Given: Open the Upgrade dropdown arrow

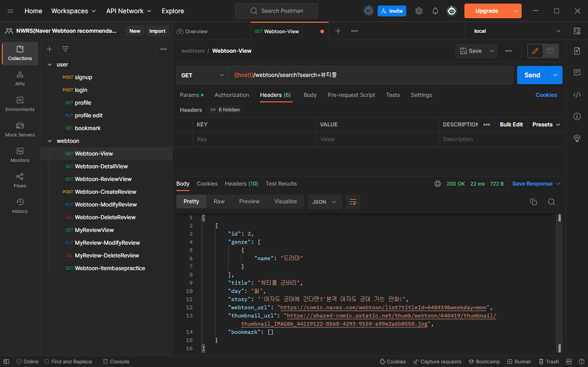Looking at the screenshot, I should pyautogui.click(x=515, y=11).
